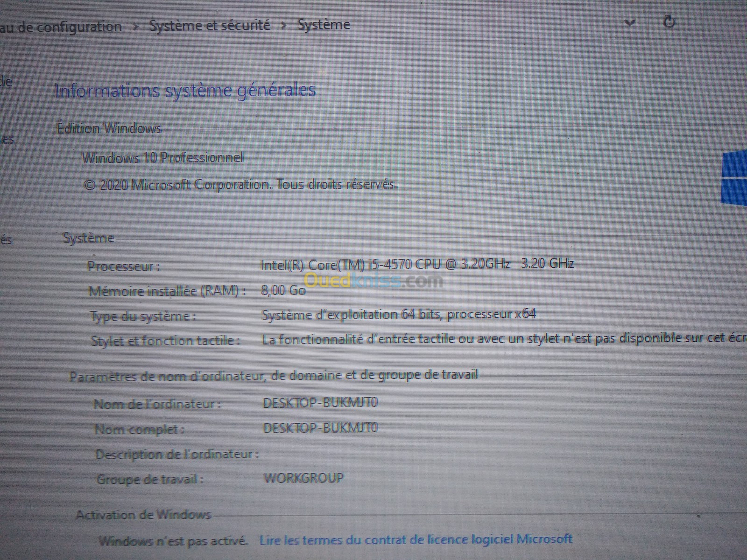Click the Groupe de travail label
Viewport: 747px width, 560px height.
click(x=150, y=479)
